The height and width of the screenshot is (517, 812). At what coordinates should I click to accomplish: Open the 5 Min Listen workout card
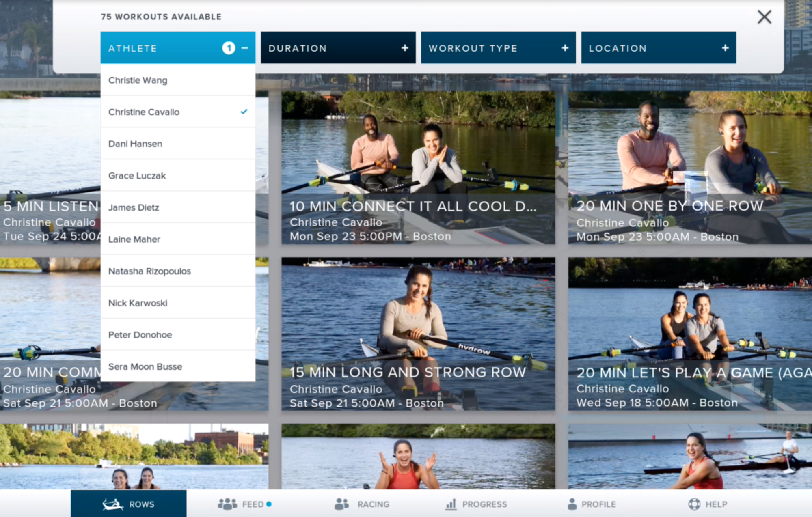pyautogui.click(x=50, y=168)
